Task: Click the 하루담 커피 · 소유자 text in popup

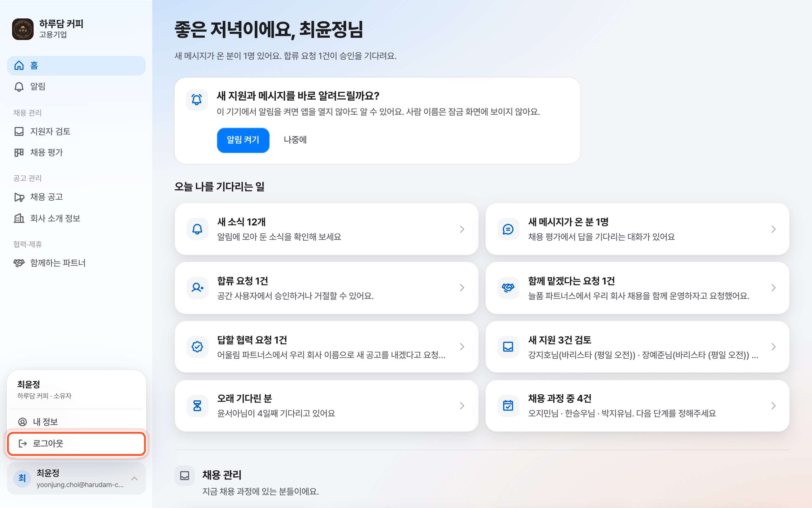Action: 44,396
